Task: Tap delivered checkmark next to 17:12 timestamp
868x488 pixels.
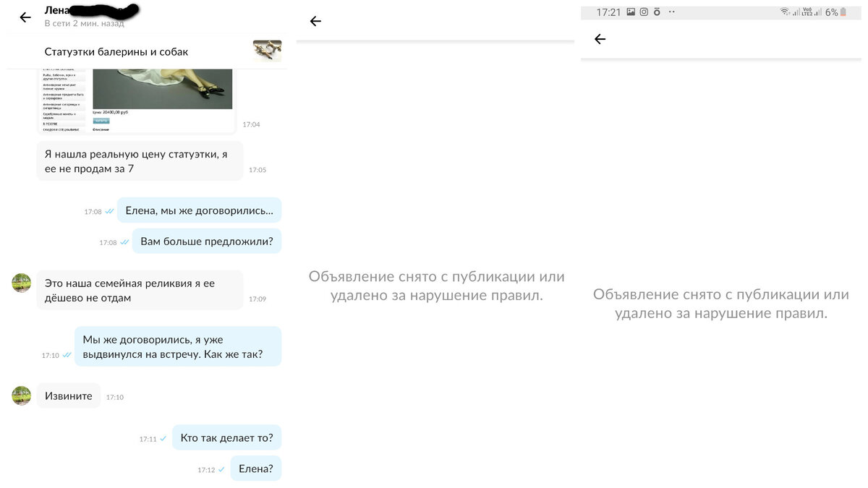Action: pyautogui.click(x=221, y=470)
